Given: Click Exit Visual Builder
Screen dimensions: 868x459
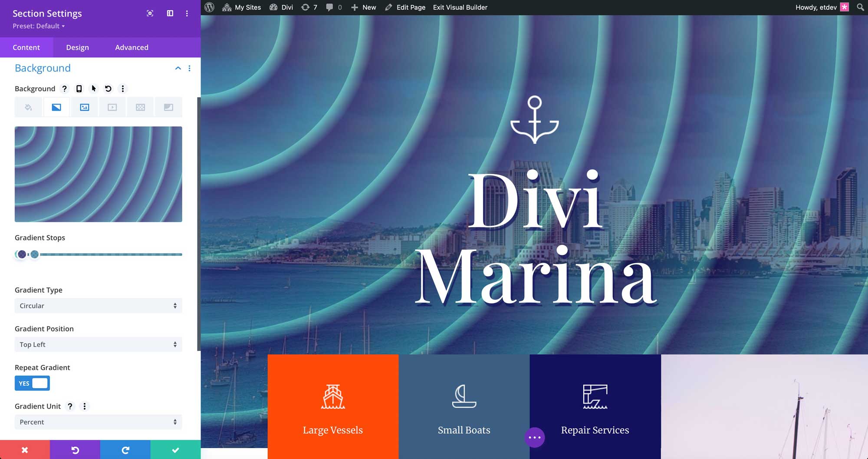Looking at the screenshot, I should click(460, 7).
